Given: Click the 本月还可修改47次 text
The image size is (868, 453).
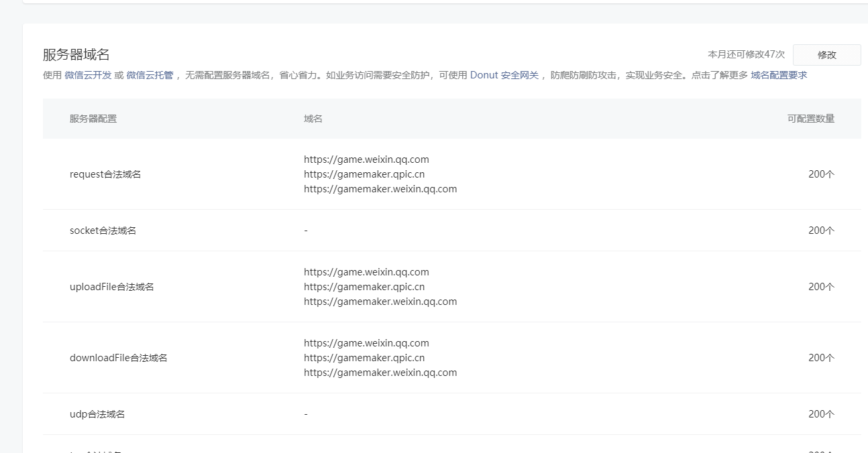Looking at the screenshot, I should (746, 55).
